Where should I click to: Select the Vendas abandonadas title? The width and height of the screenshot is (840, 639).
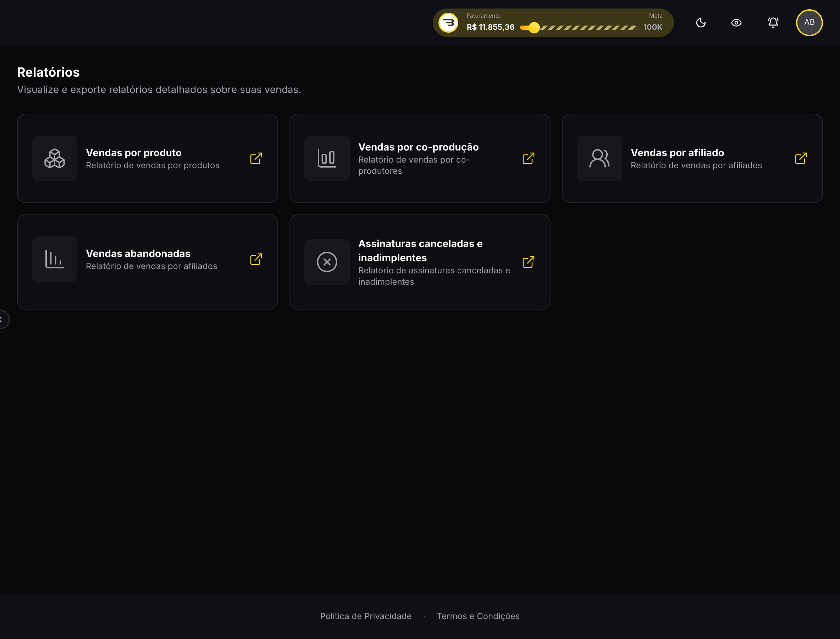[138, 253]
